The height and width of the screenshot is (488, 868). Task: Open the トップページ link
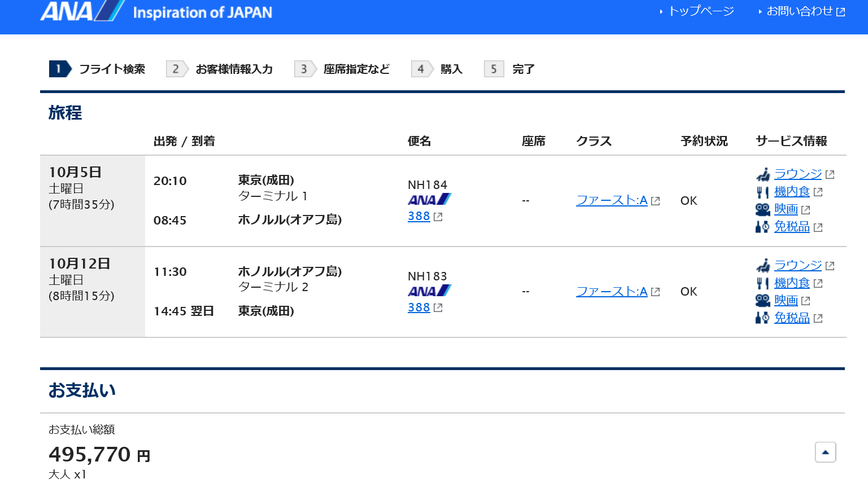tap(701, 11)
